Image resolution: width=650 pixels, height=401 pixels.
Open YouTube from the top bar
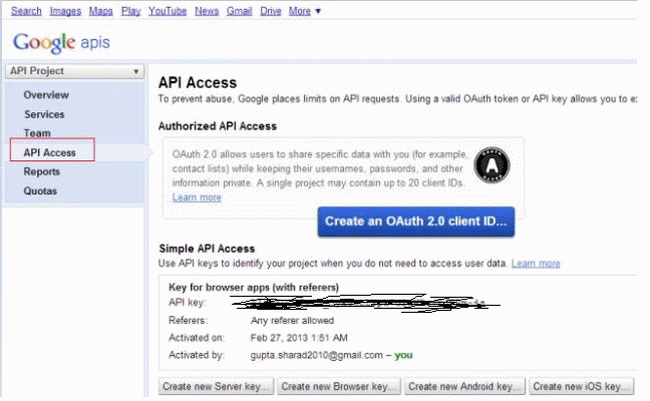tap(167, 11)
